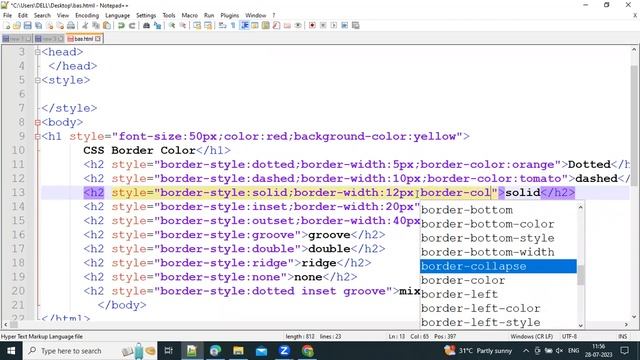Click the macro Playback icon
Image resolution: width=640 pixels, height=360 pixels.
(334, 25)
